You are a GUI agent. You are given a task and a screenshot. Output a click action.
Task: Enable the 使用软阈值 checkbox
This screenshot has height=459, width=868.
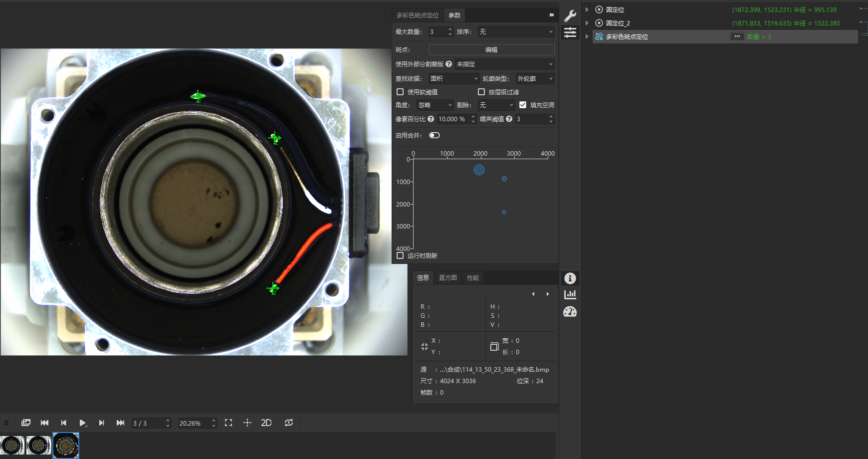coord(400,92)
